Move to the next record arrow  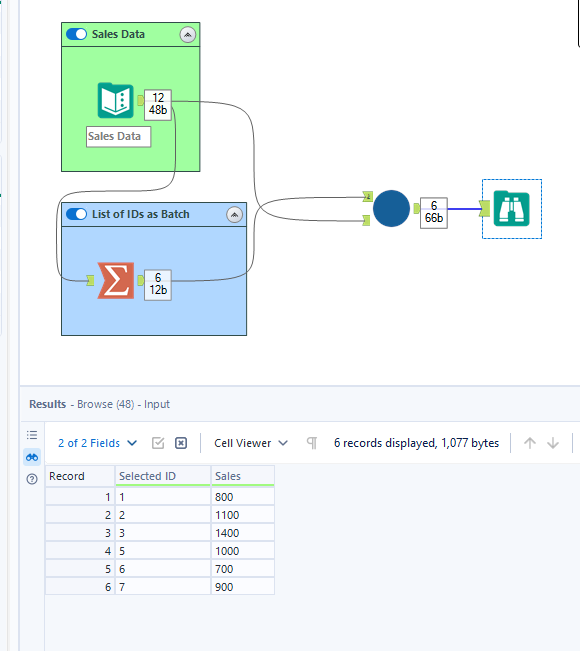(553, 443)
